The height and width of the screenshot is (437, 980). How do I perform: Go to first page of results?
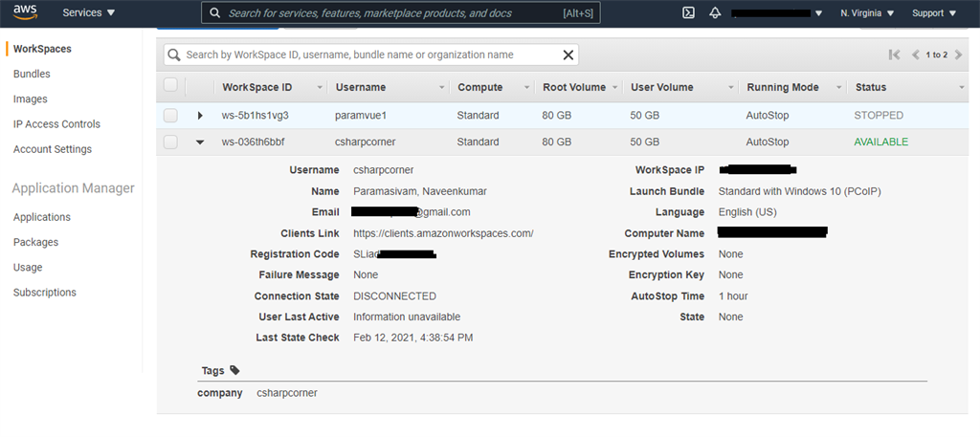[x=895, y=55]
